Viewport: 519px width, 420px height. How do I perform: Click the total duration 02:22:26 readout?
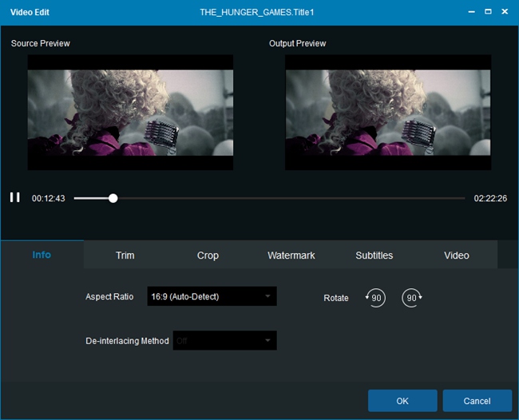click(490, 198)
